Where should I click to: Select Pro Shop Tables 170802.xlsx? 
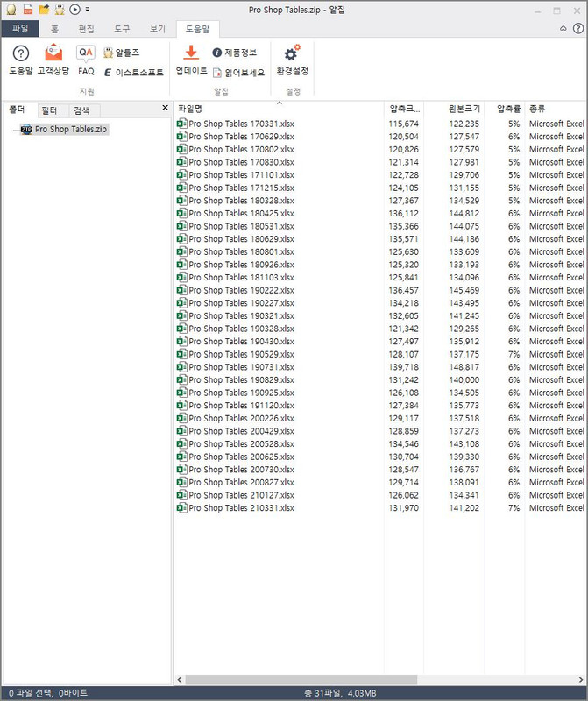(x=241, y=149)
